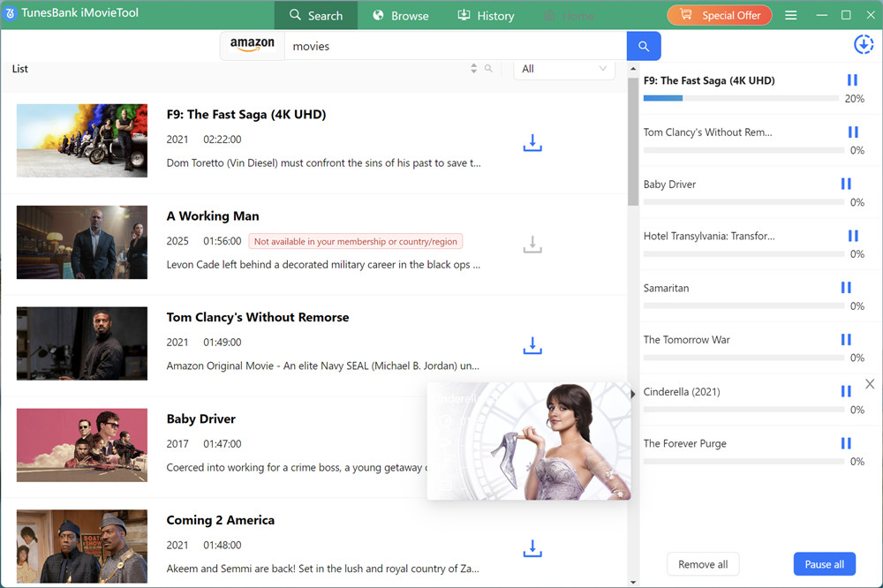Click Dom Toretto description text
This screenshot has height=588, width=883.
(x=323, y=162)
